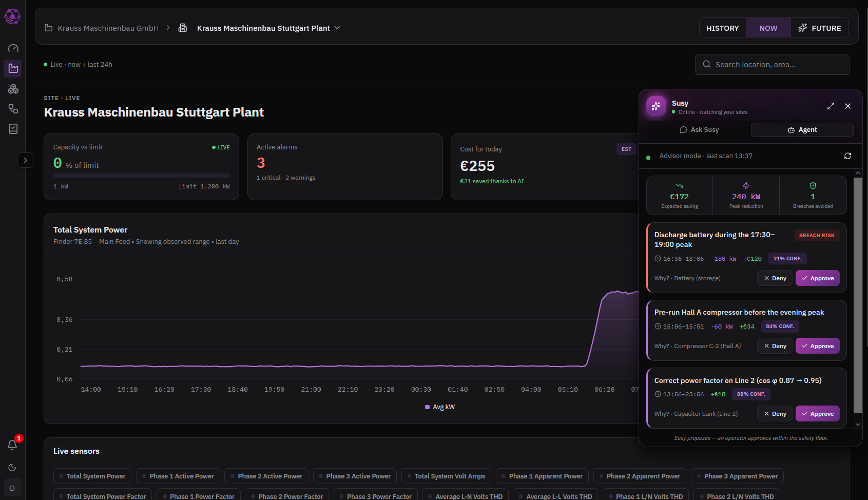Viewport: 868px width, 500px height.
Task: Approve the Pre-run Hall A compressor proposal
Action: point(818,346)
